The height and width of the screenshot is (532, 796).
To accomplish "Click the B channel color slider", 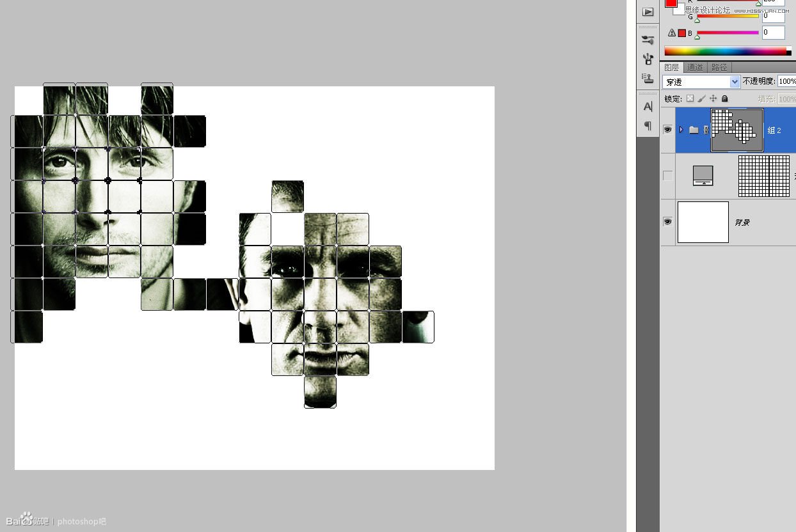I will coord(728,33).
